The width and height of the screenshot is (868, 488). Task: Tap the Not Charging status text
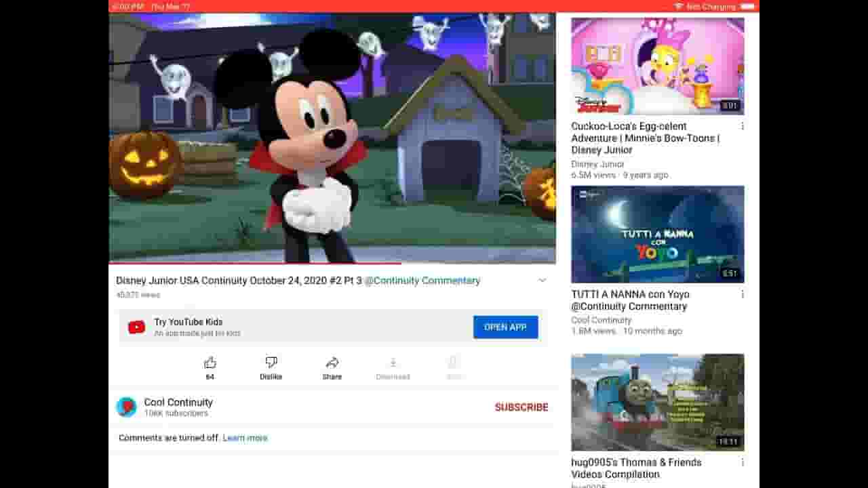click(x=711, y=6)
